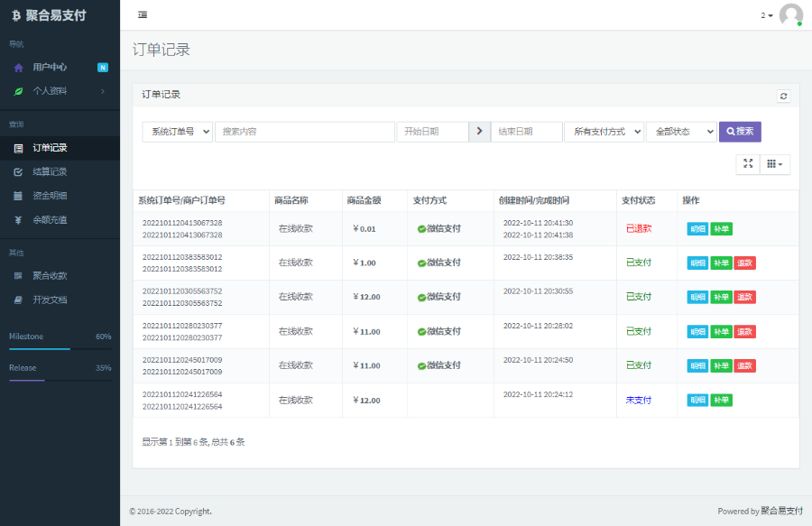Click the purple 搜索 search button
This screenshot has width=812, height=526.
tap(740, 132)
